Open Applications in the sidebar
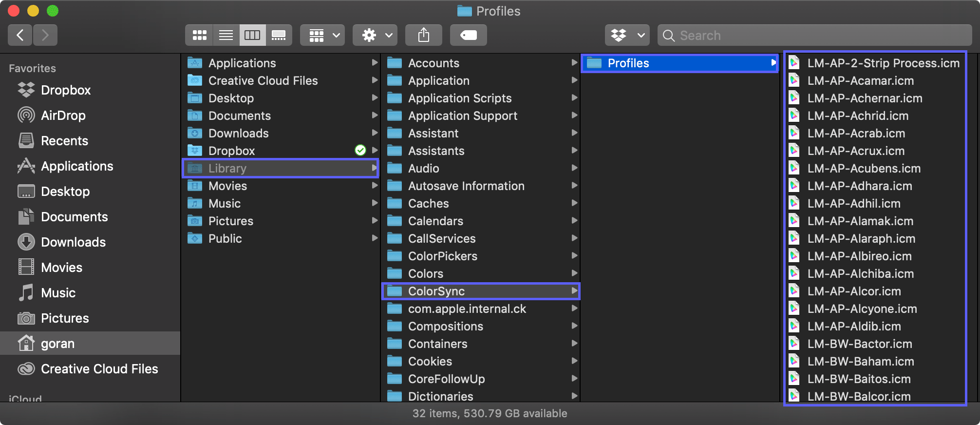This screenshot has width=980, height=425. pyautogui.click(x=90, y=166)
